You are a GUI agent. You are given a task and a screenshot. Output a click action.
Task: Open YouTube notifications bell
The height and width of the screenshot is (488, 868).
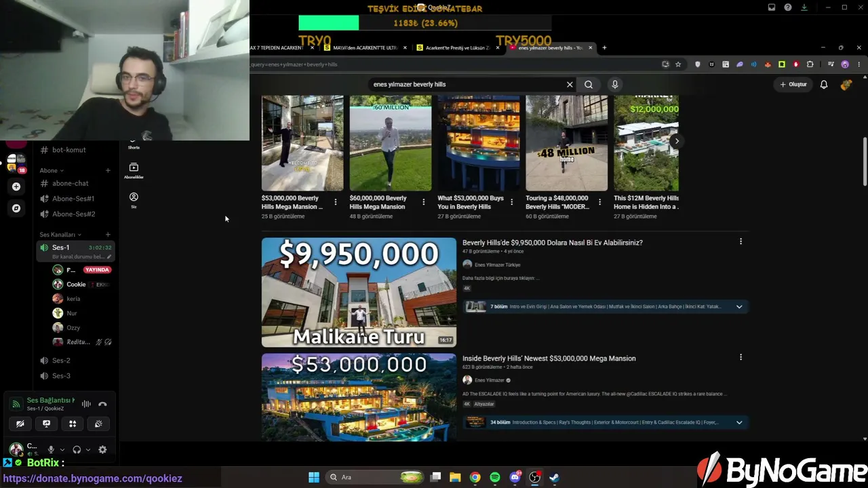824,85
